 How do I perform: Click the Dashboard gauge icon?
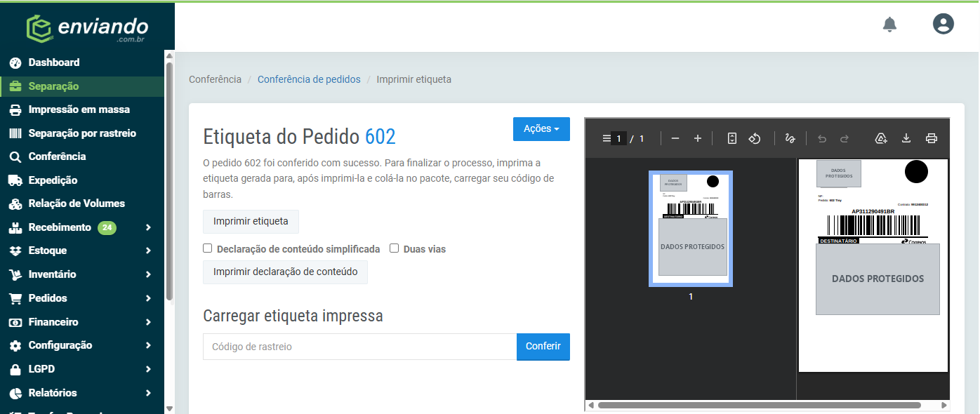coord(15,63)
